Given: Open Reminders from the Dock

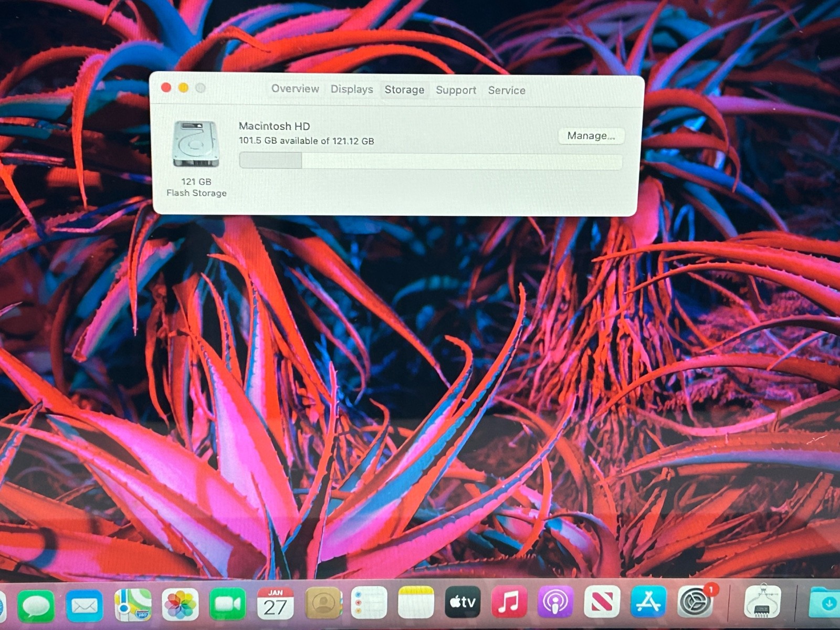Looking at the screenshot, I should [369, 603].
